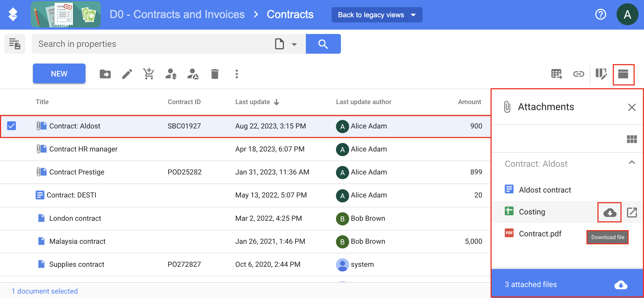Click Bob Brown avatar in London contract row
644x298 pixels.
click(342, 219)
